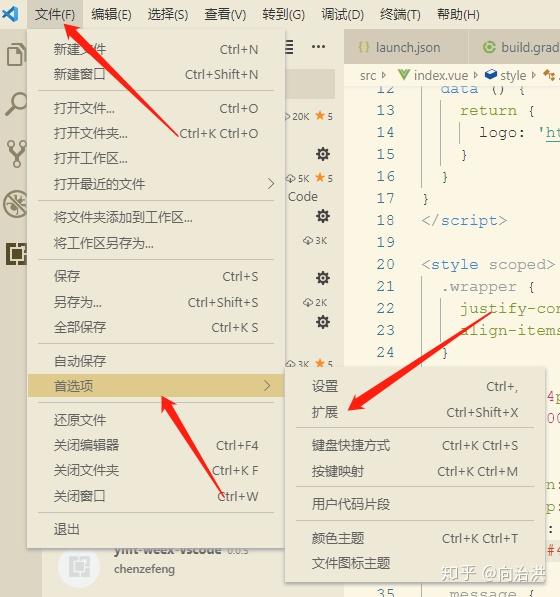Open 扩展 in preferences submenu

coord(415,412)
